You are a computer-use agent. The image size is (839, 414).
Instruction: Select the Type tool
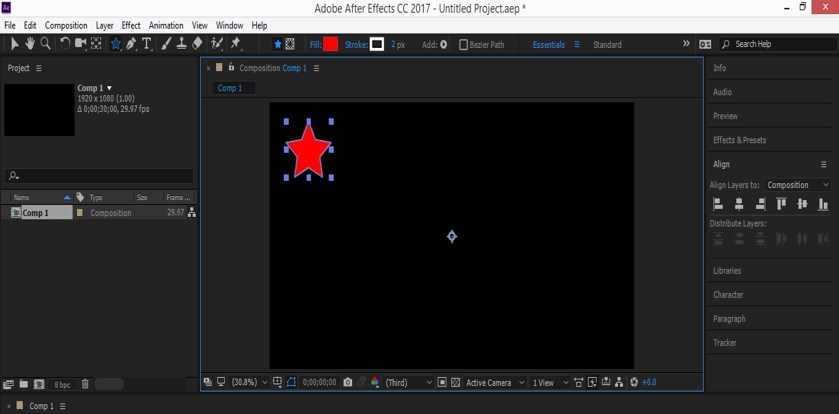147,44
